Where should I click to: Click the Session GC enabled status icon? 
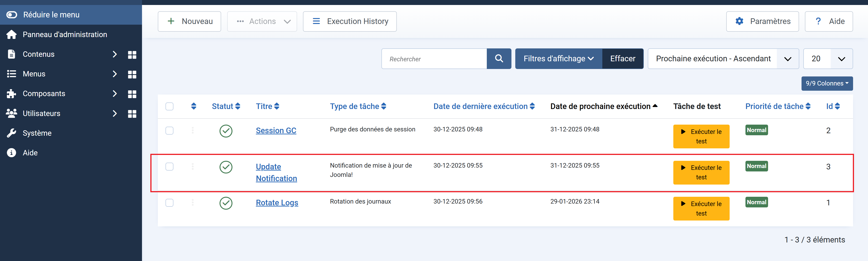click(226, 131)
